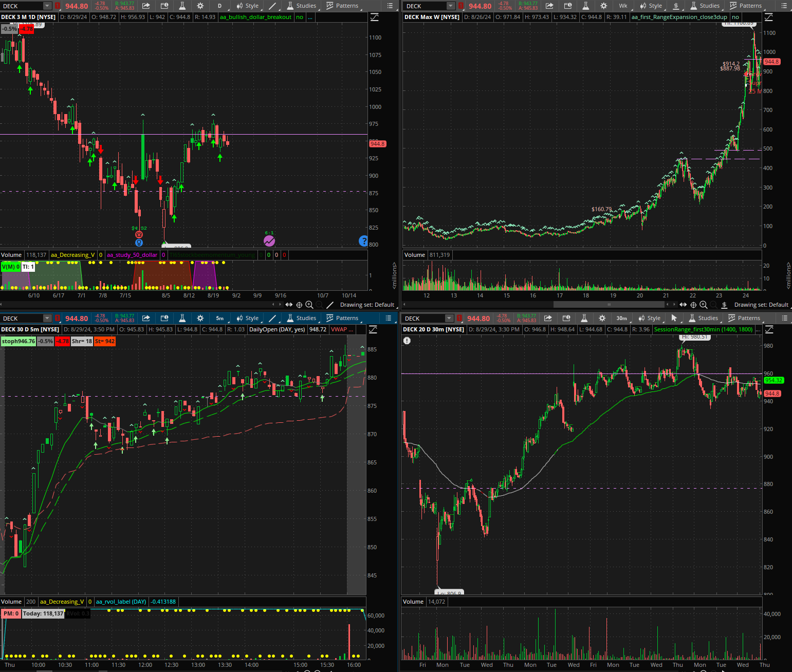Image resolution: width=792 pixels, height=672 pixels.
Task: Click Studies button in 5m chart toolbar
Action: 302,318
